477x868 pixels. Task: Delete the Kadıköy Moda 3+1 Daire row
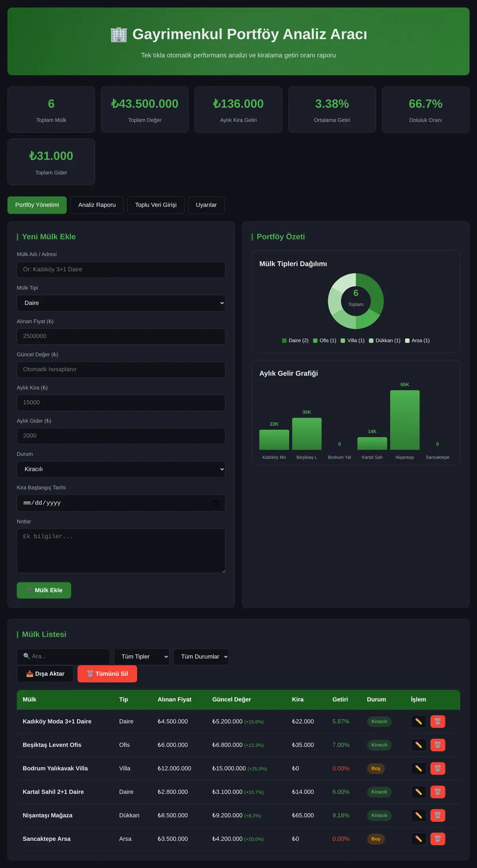point(438,721)
